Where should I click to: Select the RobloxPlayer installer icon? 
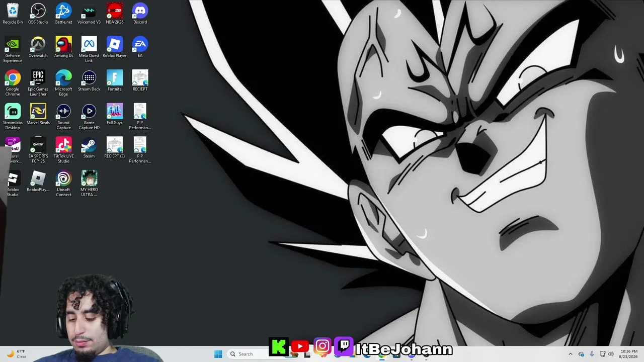[38, 181]
